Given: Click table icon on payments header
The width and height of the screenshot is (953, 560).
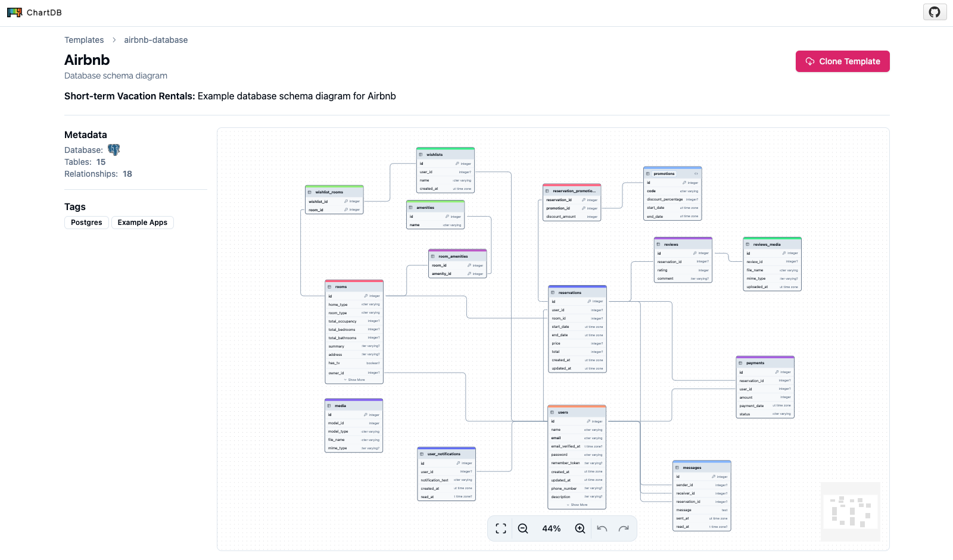Looking at the screenshot, I should 740,363.
